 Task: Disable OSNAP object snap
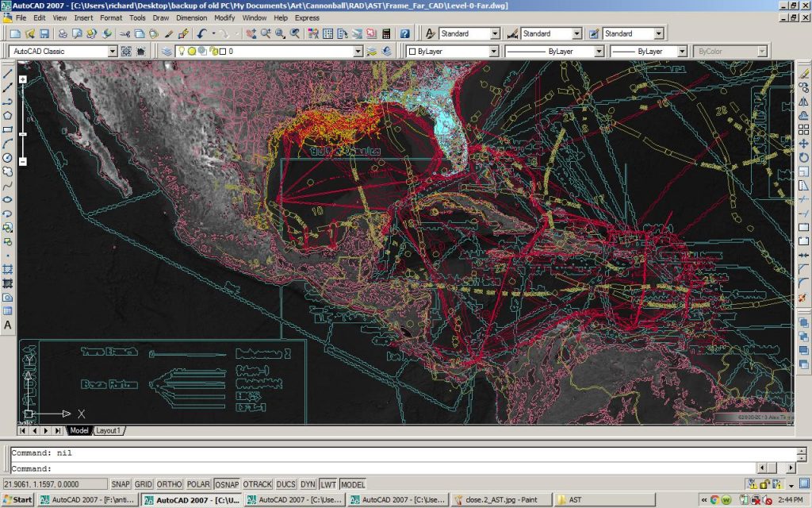(x=227, y=484)
